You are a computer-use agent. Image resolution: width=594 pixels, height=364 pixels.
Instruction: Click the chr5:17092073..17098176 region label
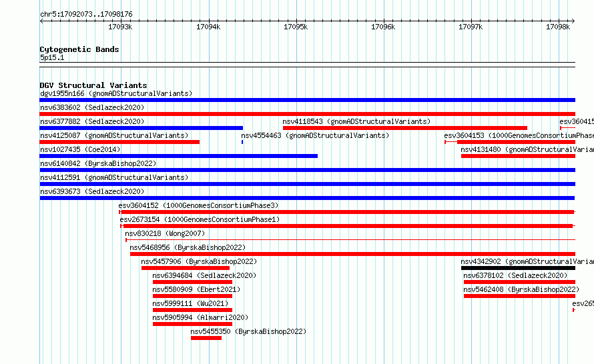point(86,14)
